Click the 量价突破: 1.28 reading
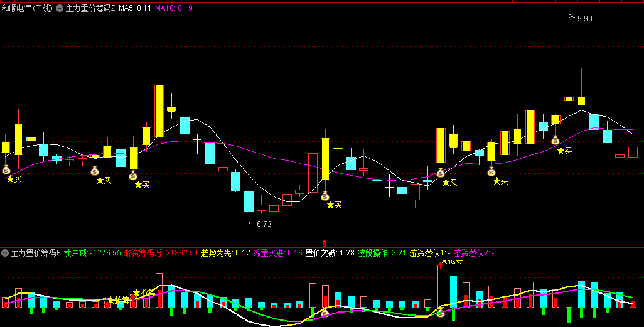The width and height of the screenshot is (644, 327). click(330, 253)
